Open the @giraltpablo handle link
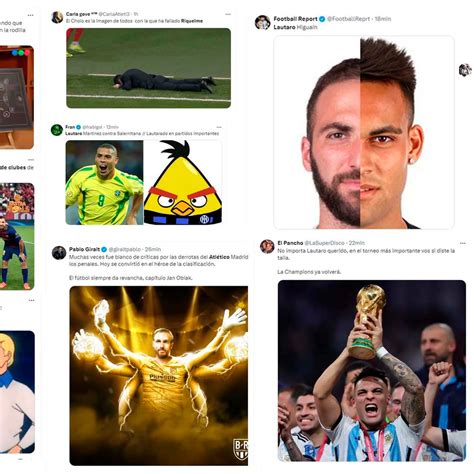474x474 pixels. [125, 249]
